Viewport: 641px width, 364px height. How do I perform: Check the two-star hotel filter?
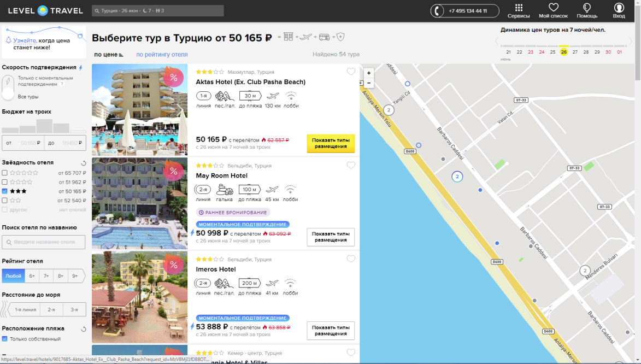pyautogui.click(x=4, y=201)
